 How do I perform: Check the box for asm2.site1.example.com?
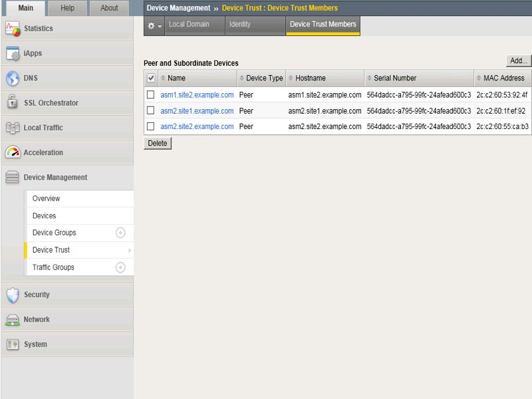pos(151,110)
